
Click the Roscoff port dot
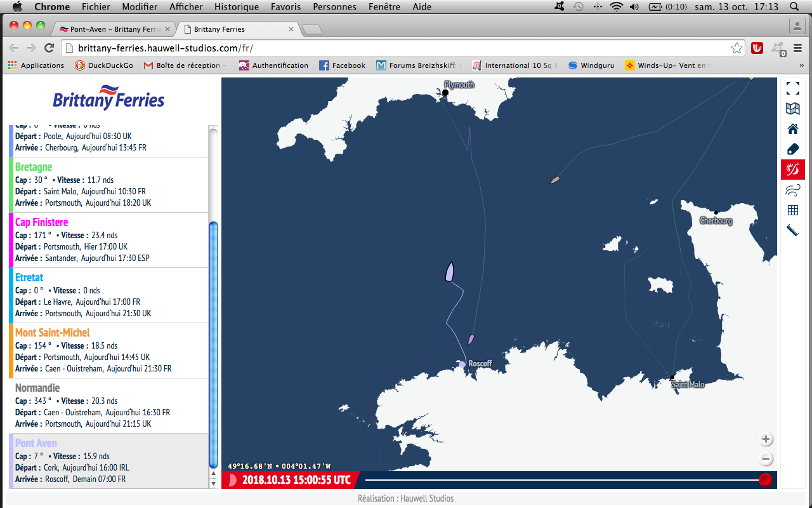click(x=462, y=364)
